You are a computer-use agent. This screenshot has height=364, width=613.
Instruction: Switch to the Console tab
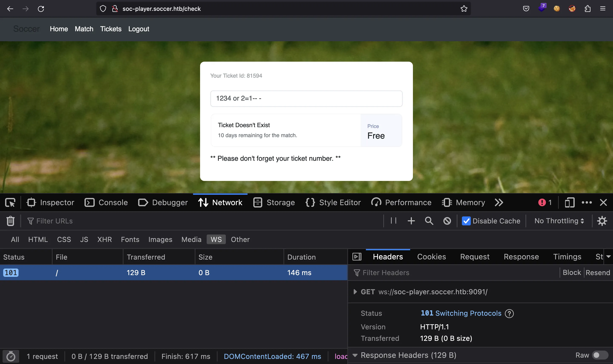click(x=106, y=202)
